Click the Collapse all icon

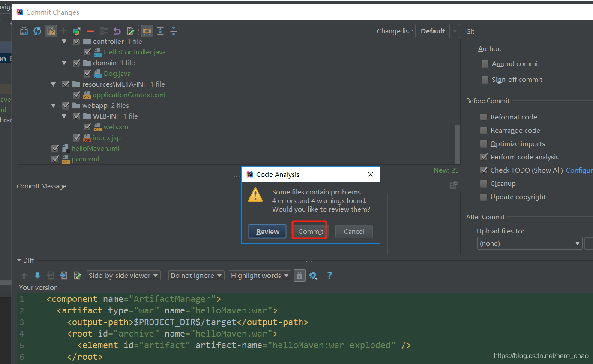(x=174, y=31)
